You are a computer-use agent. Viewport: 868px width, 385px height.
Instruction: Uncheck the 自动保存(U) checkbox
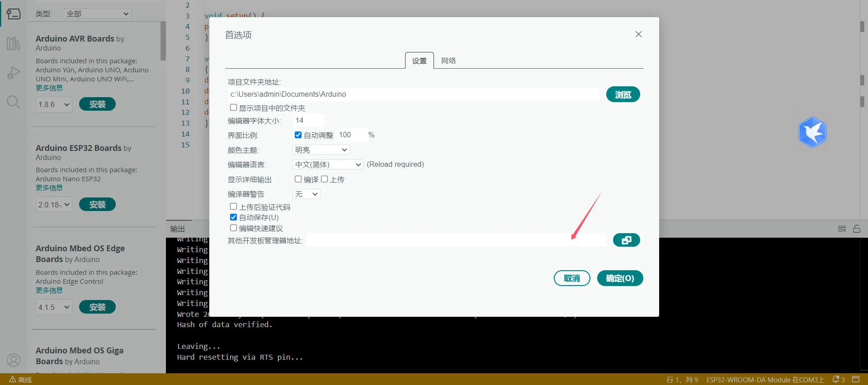(233, 217)
